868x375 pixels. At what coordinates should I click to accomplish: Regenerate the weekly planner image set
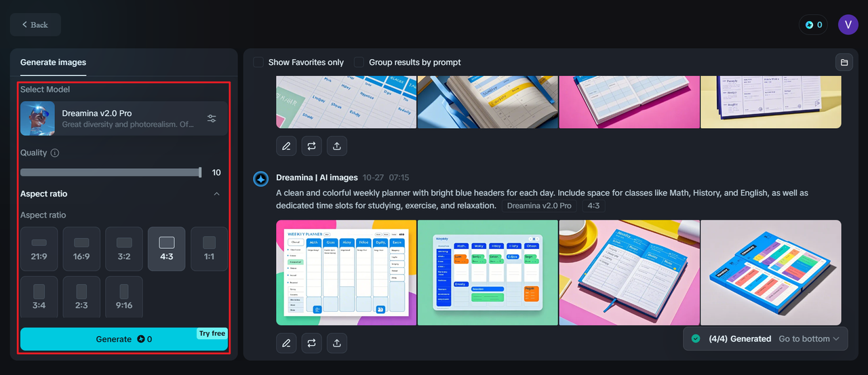pos(311,343)
